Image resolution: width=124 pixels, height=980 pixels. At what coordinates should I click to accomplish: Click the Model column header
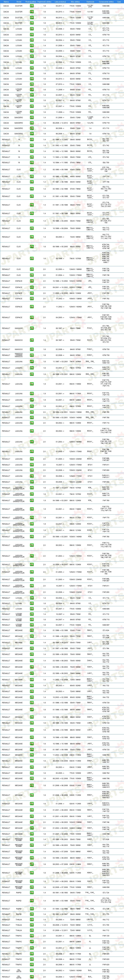click(19, 2)
